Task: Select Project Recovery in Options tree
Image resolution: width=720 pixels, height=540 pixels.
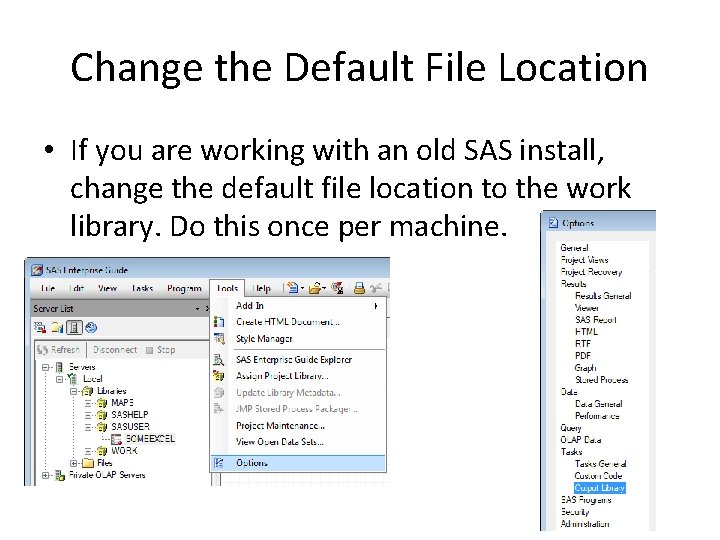Action: 591,272
